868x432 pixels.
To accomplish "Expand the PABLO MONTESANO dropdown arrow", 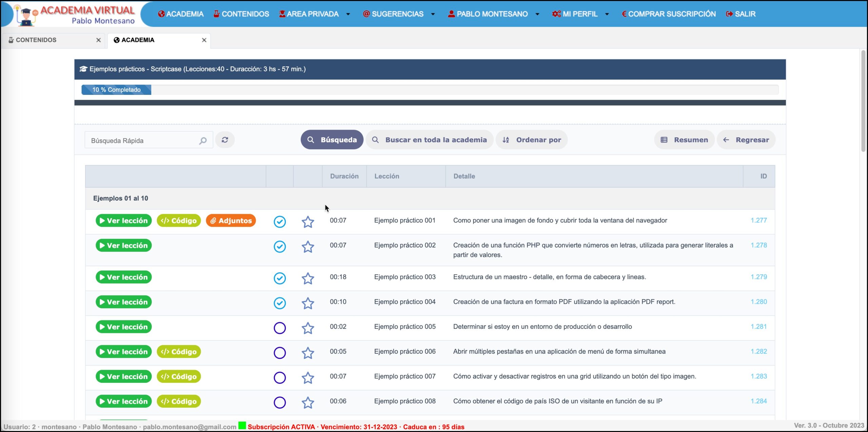I will click(x=537, y=14).
